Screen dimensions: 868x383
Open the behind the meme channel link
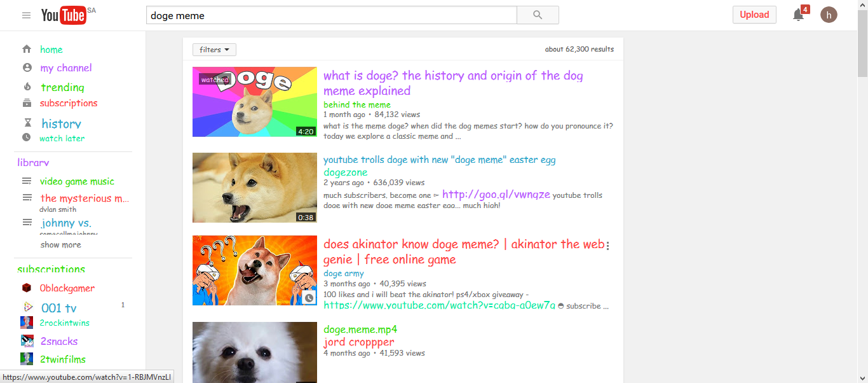(x=357, y=105)
